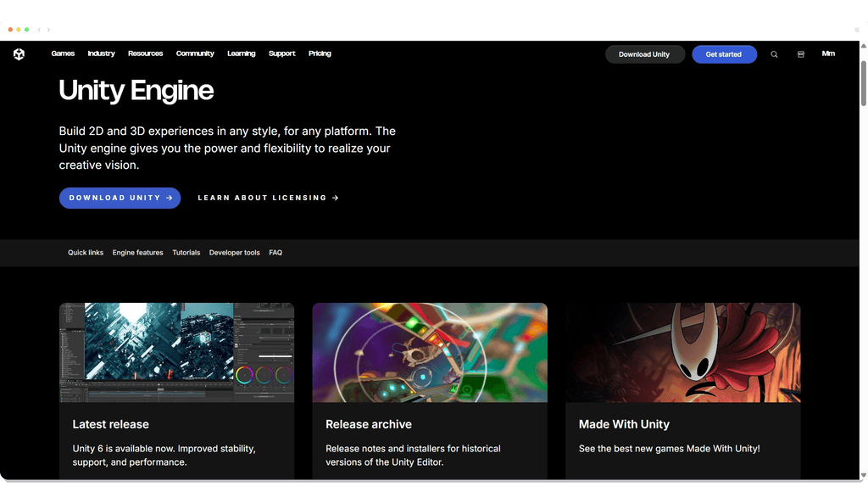Jump to Quick links section
Image resolution: width=868 pixels, height=498 pixels.
pos(86,253)
